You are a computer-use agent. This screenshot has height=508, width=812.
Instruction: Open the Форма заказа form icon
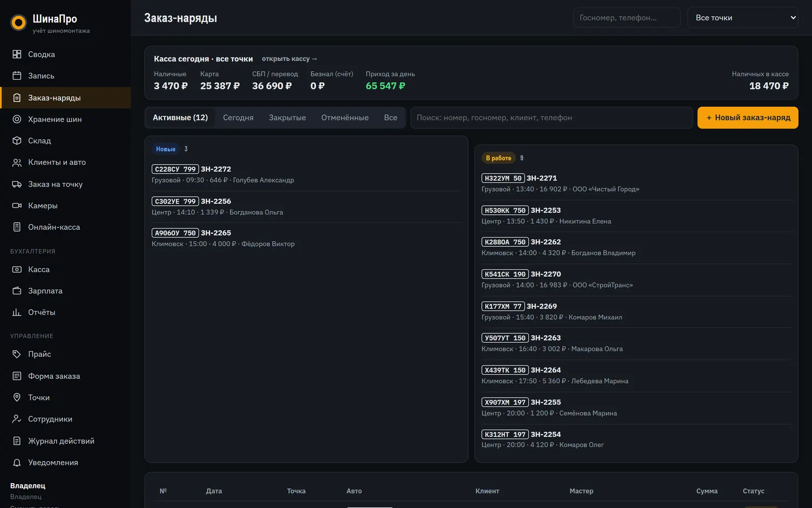pos(17,376)
